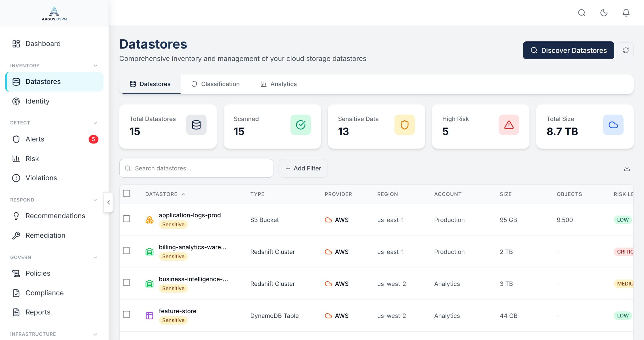The width and height of the screenshot is (644, 340).
Task: Click the DynamoDB table icon for feature-store
Action: [149, 316]
